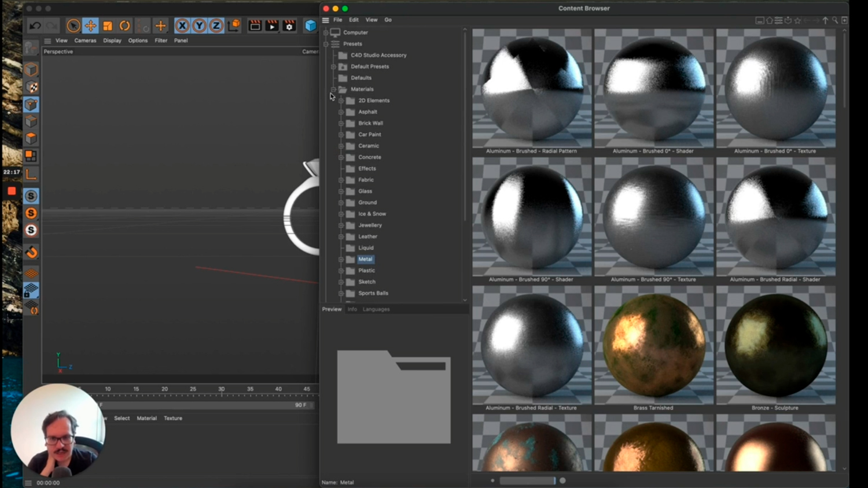The height and width of the screenshot is (488, 868).
Task: Expand the Jewellery folder
Action: point(341,225)
